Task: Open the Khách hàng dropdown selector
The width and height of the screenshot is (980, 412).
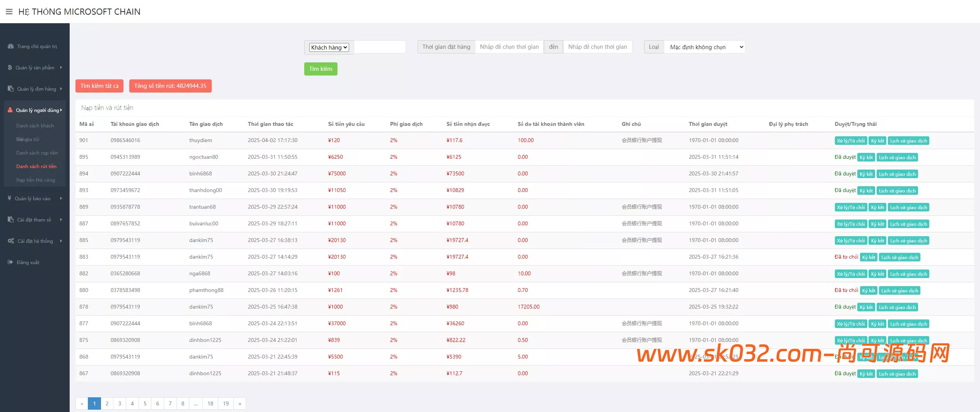Action: coord(329,47)
